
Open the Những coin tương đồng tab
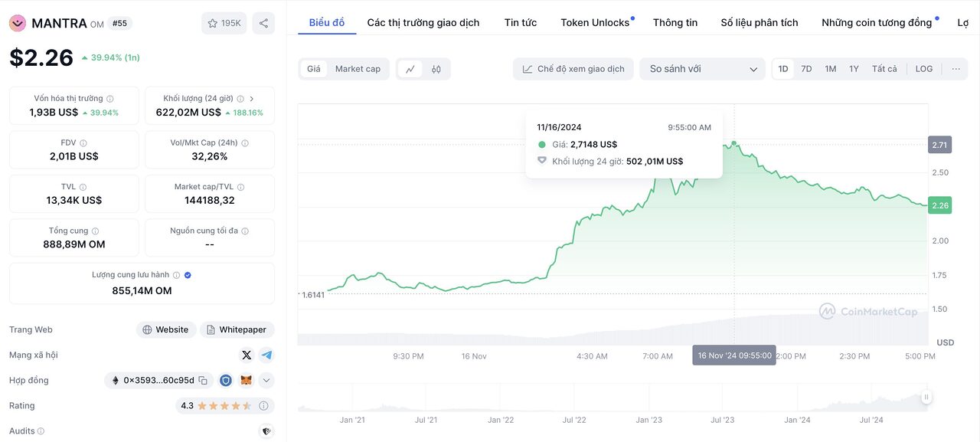coord(877,23)
